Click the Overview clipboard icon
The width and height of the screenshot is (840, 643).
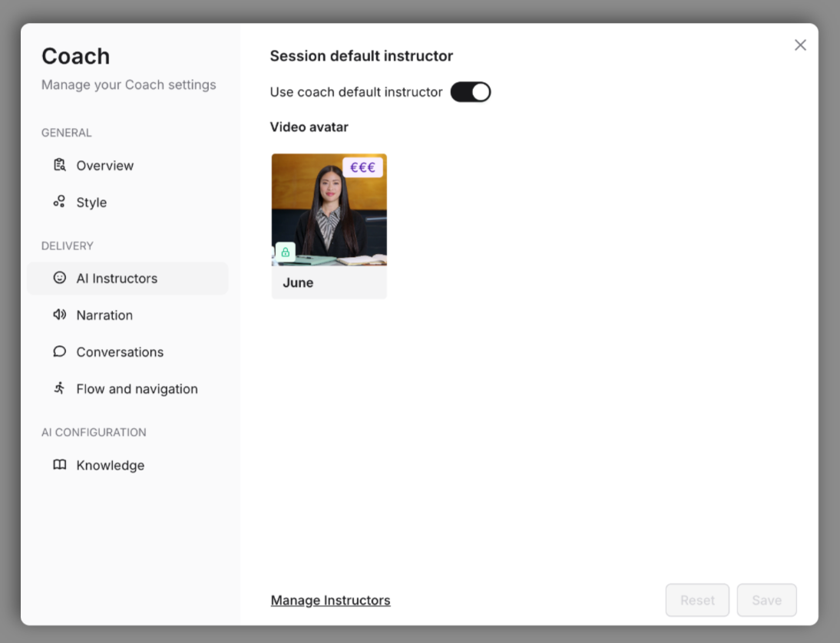[59, 165]
